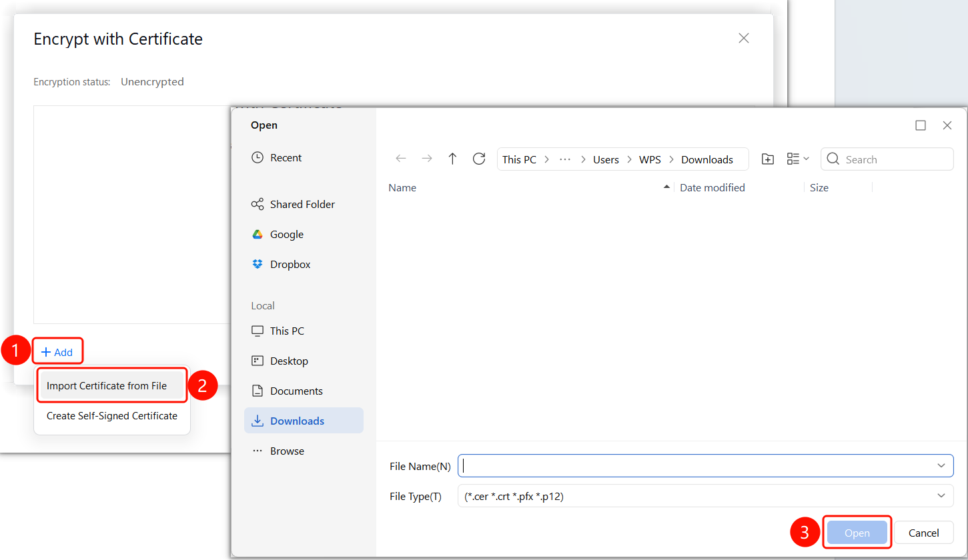
Task: Click the Open button
Action: [x=857, y=533]
